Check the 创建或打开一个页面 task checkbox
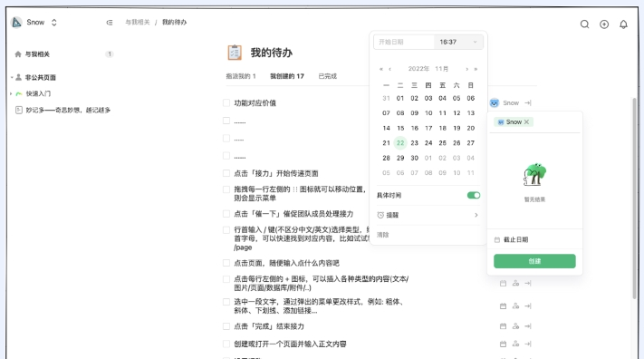The height and width of the screenshot is (359, 644). click(x=226, y=344)
